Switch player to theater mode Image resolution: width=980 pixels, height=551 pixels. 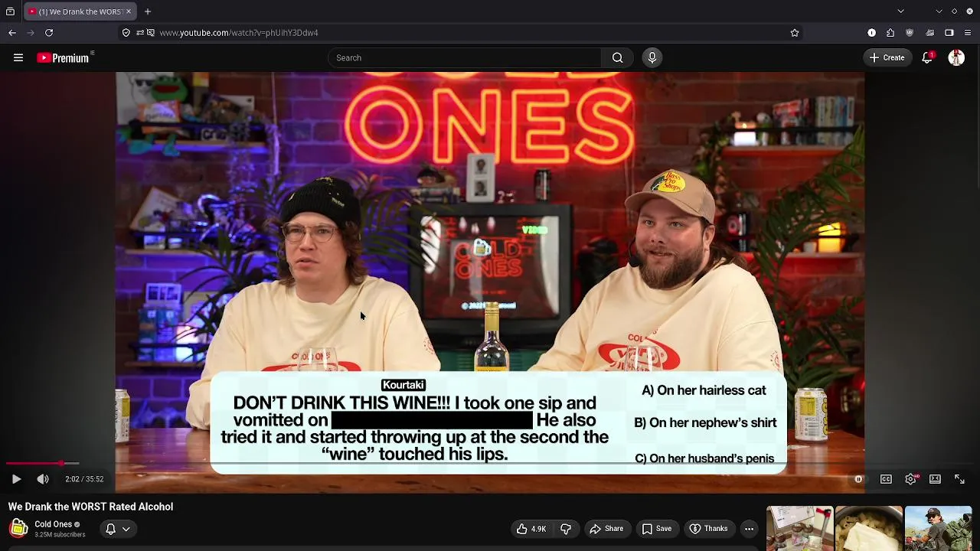(935, 479)
